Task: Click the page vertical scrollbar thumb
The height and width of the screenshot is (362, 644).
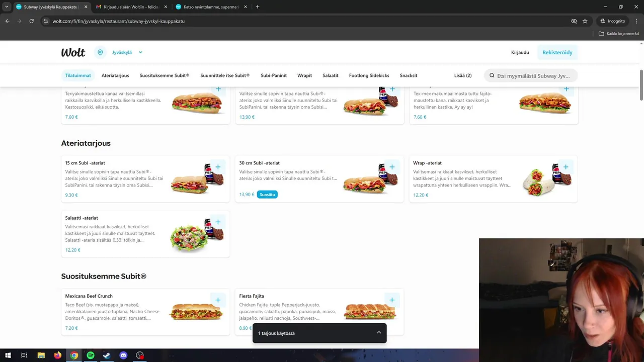Action: [x=641, y=85]
